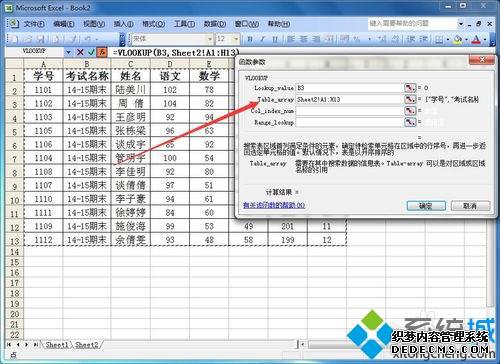Select row 14 header
Image resolution: width=500 pixels, height=364 pixels.
click(x=14, y=252)
